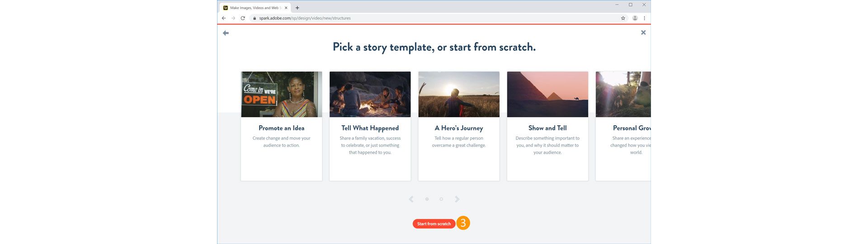Close the Make Images, Videos tab
868x244 pixels.
click(x=286, y=8)
